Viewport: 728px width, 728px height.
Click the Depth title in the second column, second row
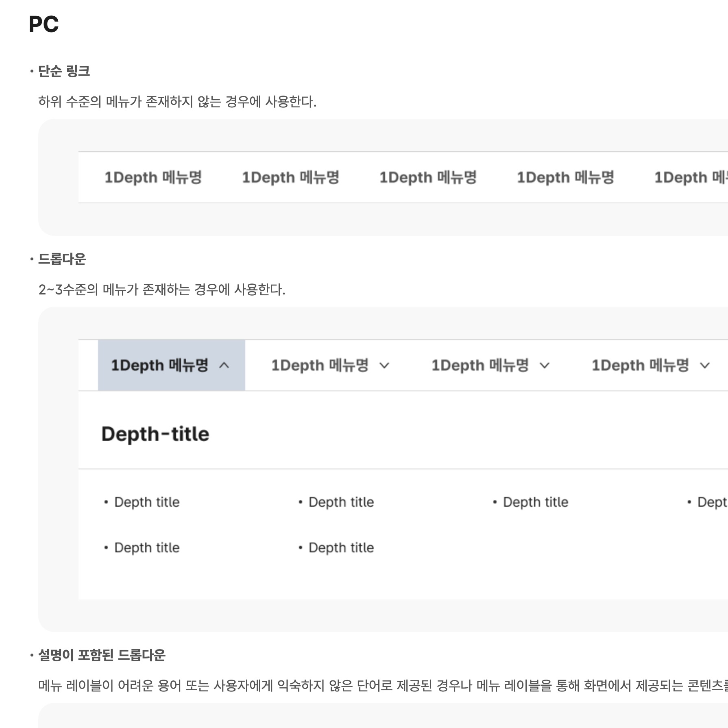[341, 547]
